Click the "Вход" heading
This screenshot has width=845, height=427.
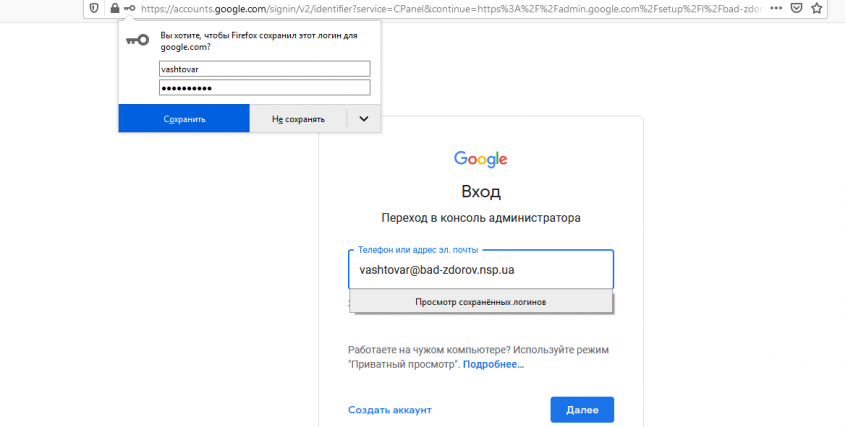[481, 192]
